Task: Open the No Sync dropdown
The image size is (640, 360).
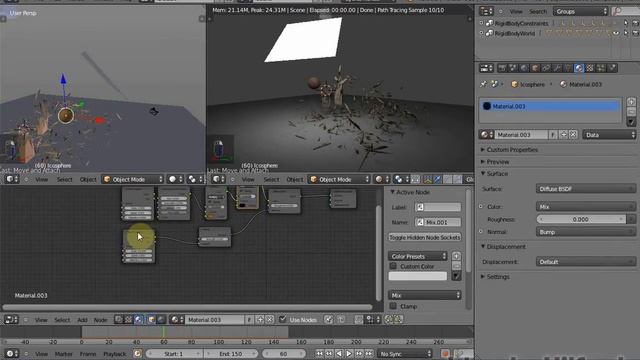Action: (404, 353)
